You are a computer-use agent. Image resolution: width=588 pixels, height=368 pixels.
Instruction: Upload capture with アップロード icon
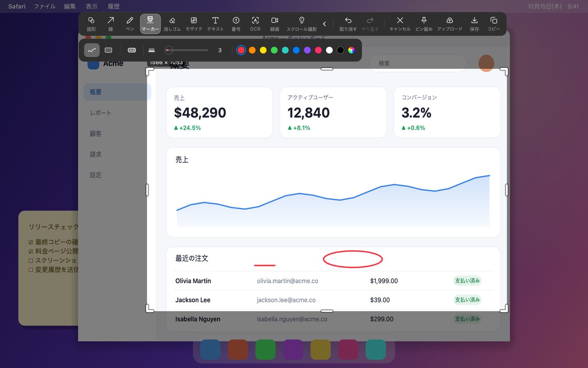[x=450, y=24]
